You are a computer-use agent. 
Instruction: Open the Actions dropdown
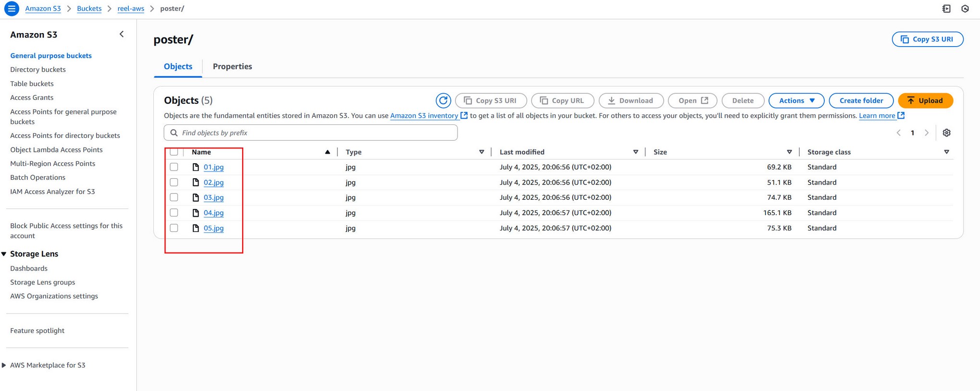tap(796, 100)
